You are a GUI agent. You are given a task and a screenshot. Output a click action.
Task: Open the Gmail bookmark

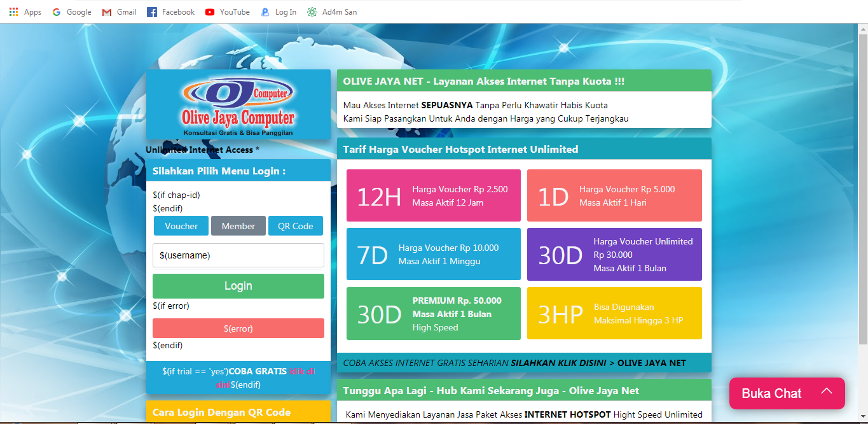tap(119, 11)
